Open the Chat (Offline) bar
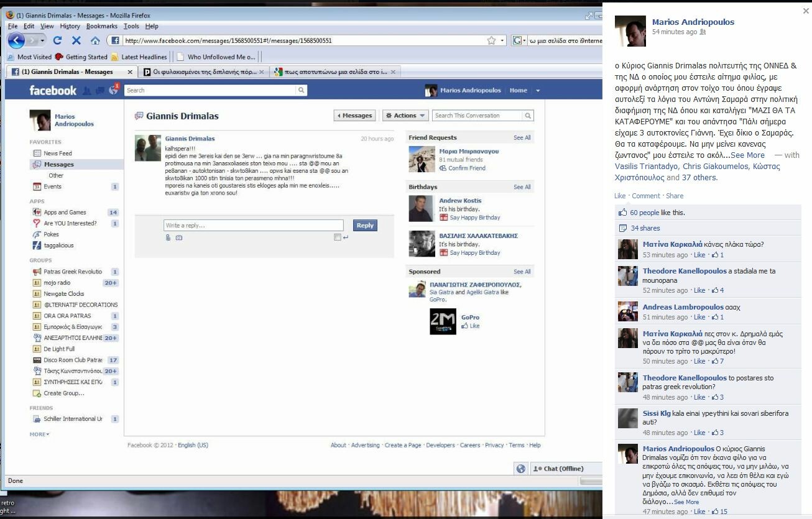 (x=566, y=469)
